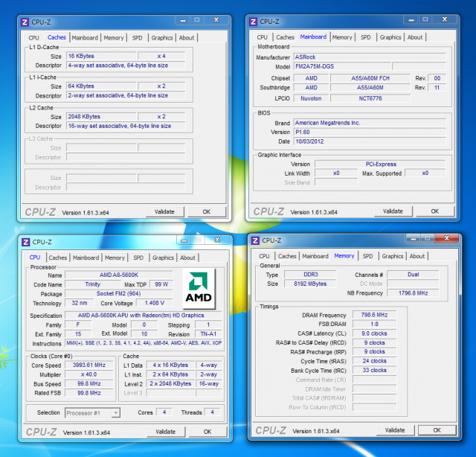Click the motherboard model 'FM2A75M-DGS' field
Viewport: 476px width, 457px height.
[x=342, y=66]
